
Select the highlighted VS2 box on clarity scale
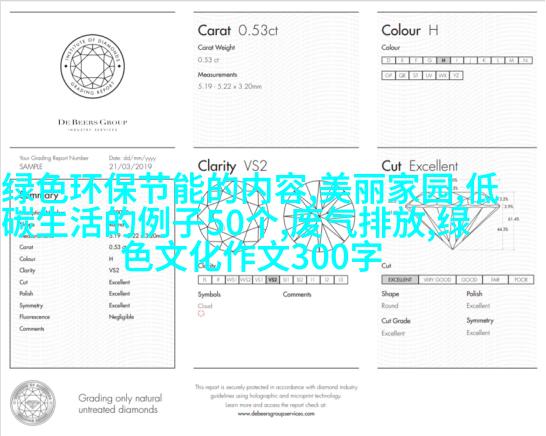(272, 279)
